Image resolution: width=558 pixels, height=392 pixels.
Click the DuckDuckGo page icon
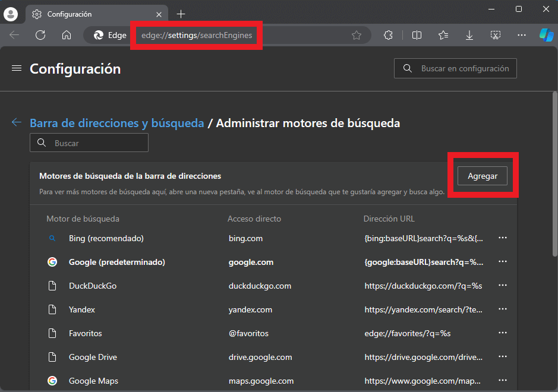click(x=52, y=286)
